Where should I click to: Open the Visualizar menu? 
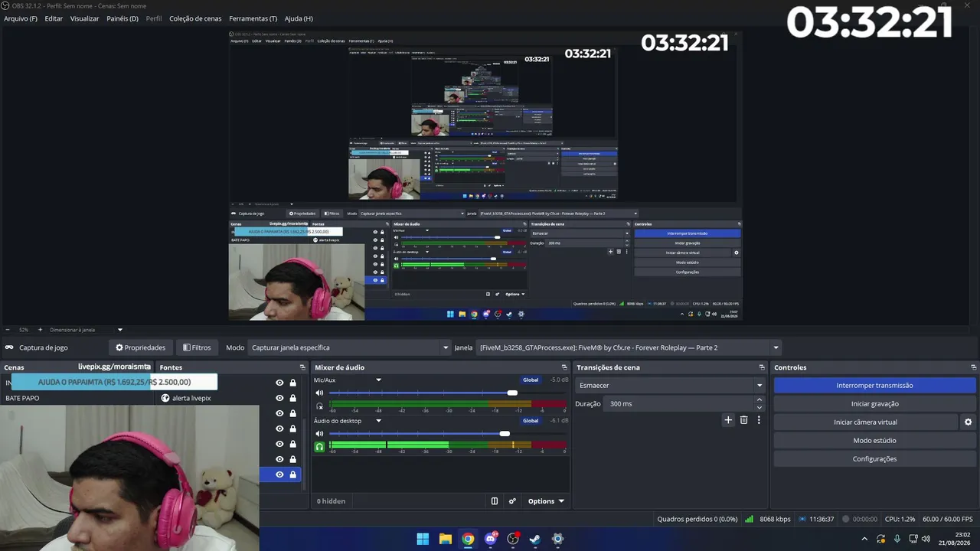[85, 18]
